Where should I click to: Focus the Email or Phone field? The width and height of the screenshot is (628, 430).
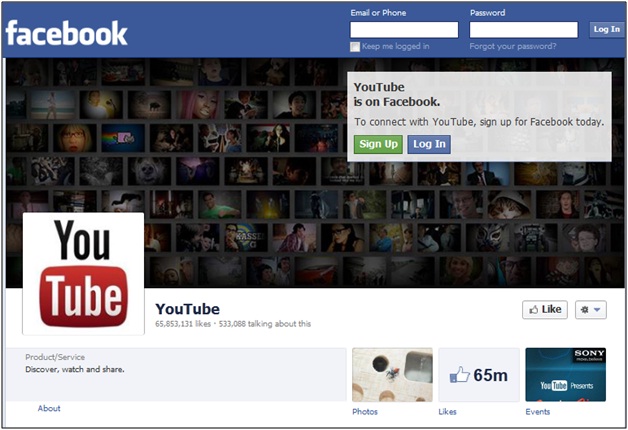click(x=404, y=30)
